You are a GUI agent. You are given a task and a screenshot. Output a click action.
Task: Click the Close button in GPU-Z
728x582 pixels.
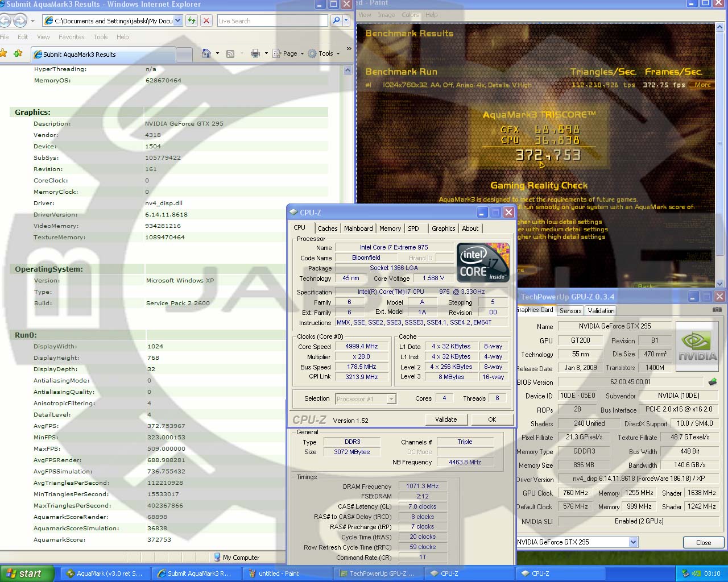704,542
